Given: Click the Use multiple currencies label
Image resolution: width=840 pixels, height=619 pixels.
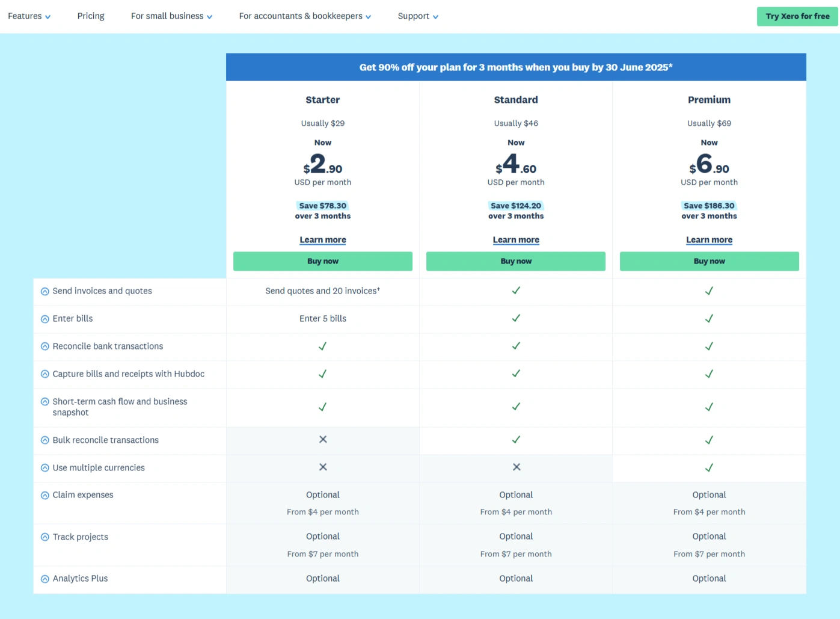Looking at the screenshot, I should 99,468.
